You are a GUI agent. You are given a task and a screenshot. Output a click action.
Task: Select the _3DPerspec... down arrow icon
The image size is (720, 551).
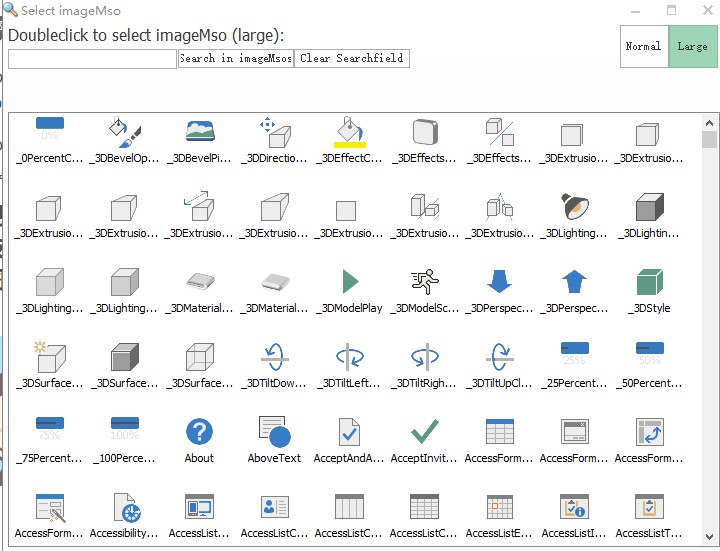500,281
